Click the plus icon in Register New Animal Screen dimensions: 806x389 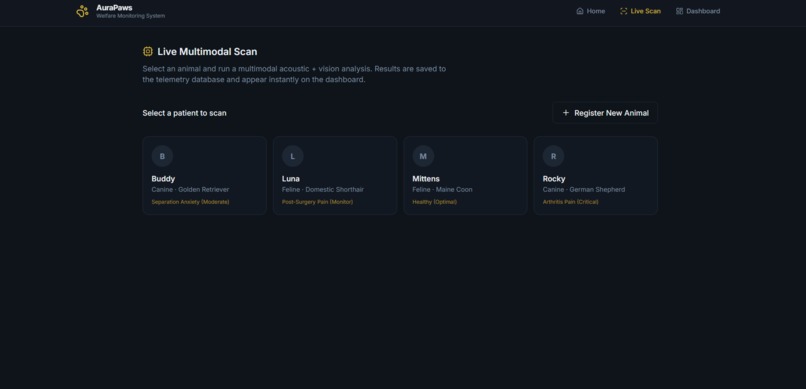point(565,113)
